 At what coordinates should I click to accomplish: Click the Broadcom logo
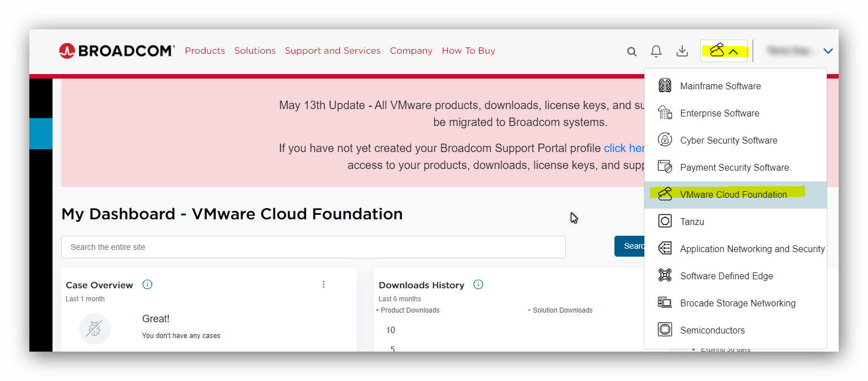[117, 51]
